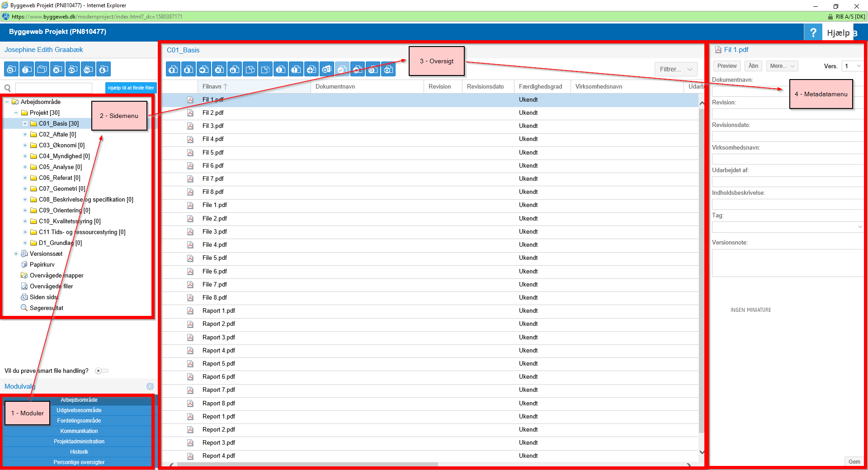Open Modulvalg settings gear

click(150, 386)
